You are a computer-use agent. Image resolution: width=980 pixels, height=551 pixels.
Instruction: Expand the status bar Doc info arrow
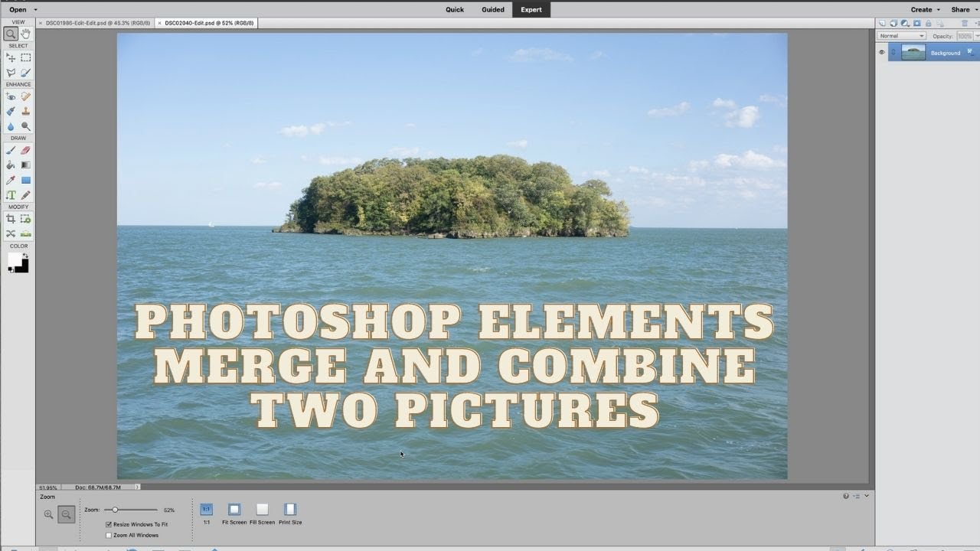137,487
